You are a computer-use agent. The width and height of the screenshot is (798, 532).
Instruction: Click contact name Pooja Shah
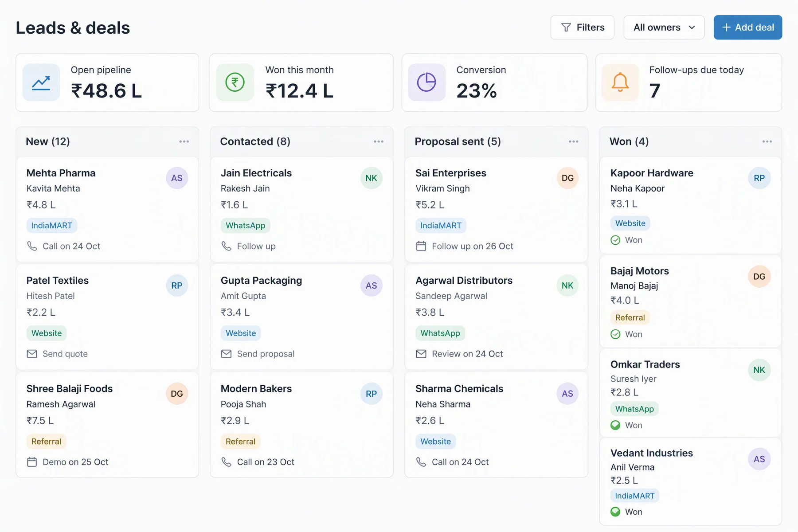pos(243,404)
